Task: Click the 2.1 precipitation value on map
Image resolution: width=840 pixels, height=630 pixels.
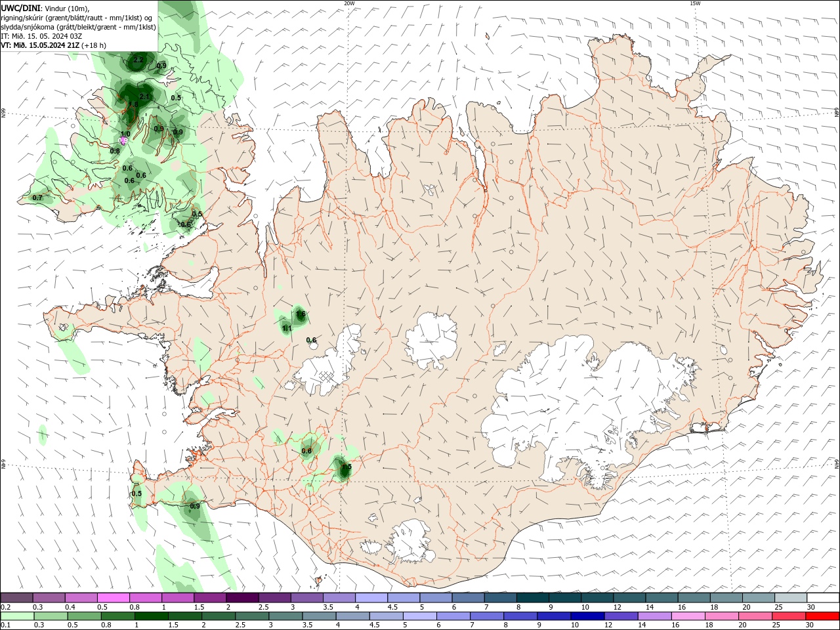Action: click(144, 96)
